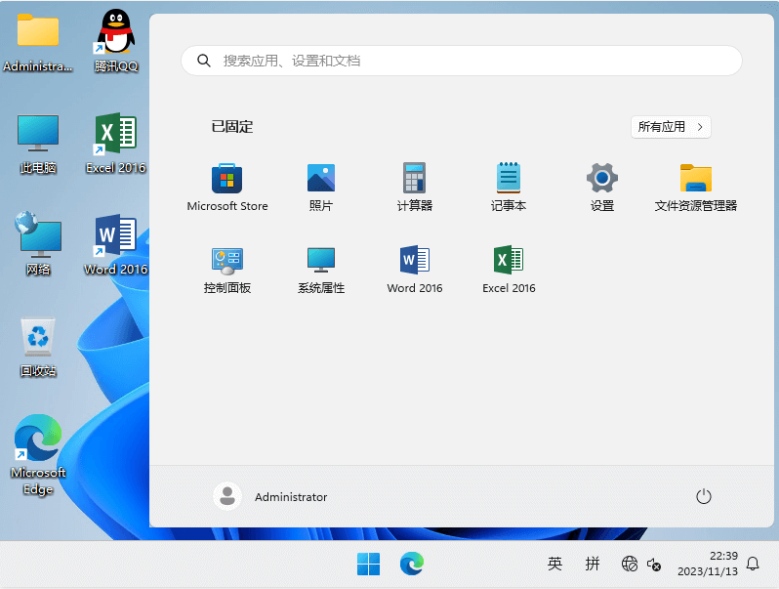Open Microsoft Edge from the taskbar
779x589 pixels.
click(412, 564)
